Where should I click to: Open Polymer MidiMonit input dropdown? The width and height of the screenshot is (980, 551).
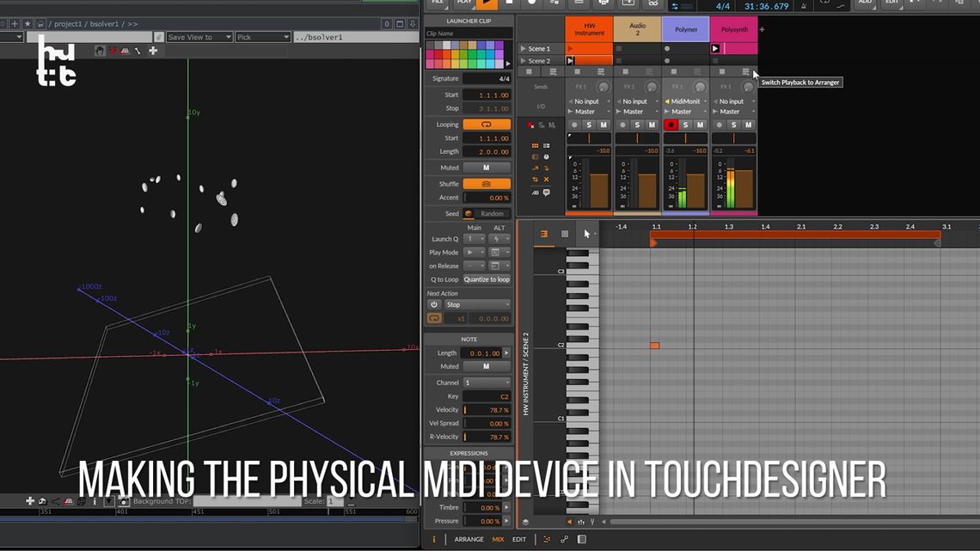[686, 101]
